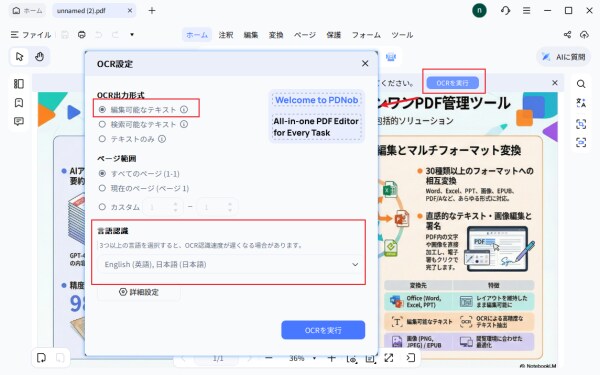The image size is (600, 375).
Task: Open the fit-page view mode icon at bottom
Action: pyautogui.click(x=352, y=358)
